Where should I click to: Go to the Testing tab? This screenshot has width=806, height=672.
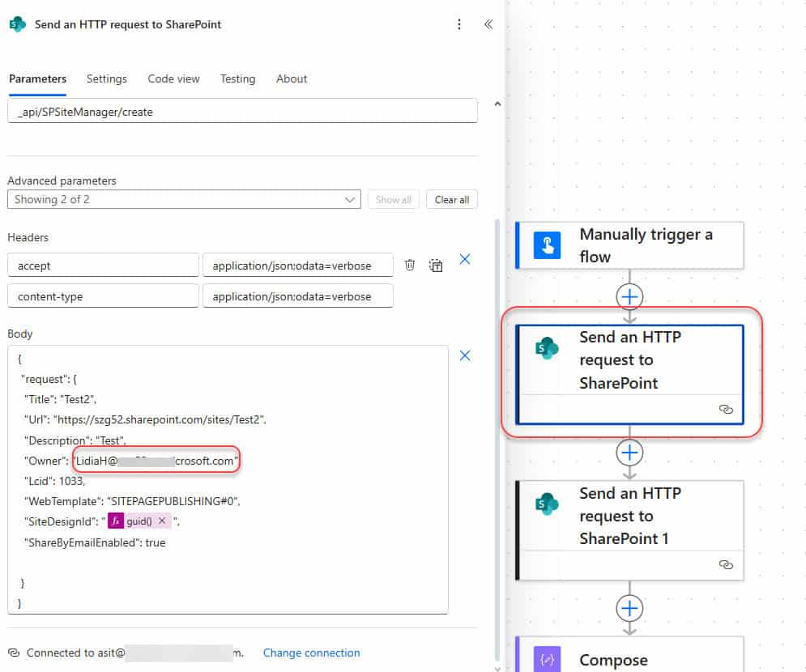[237, 79]
